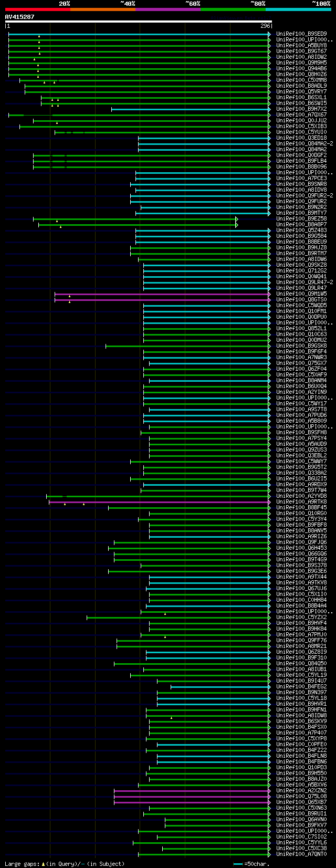This screenshot has width=336, height=868.
Task: Open hit UniRef100_Q9FJQ6
Action: point(301,542)
